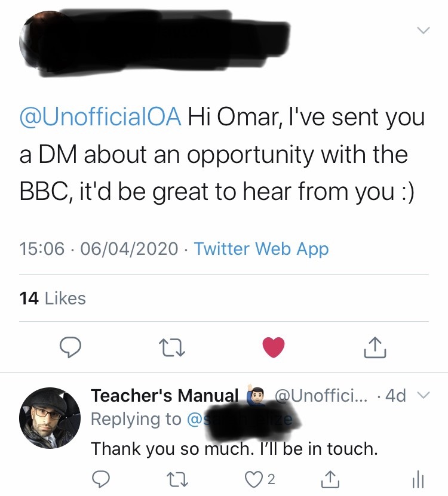Viewport: 448px width, 496px height.
Task: Like Teacher's Manual's reply
Action: 255,479
